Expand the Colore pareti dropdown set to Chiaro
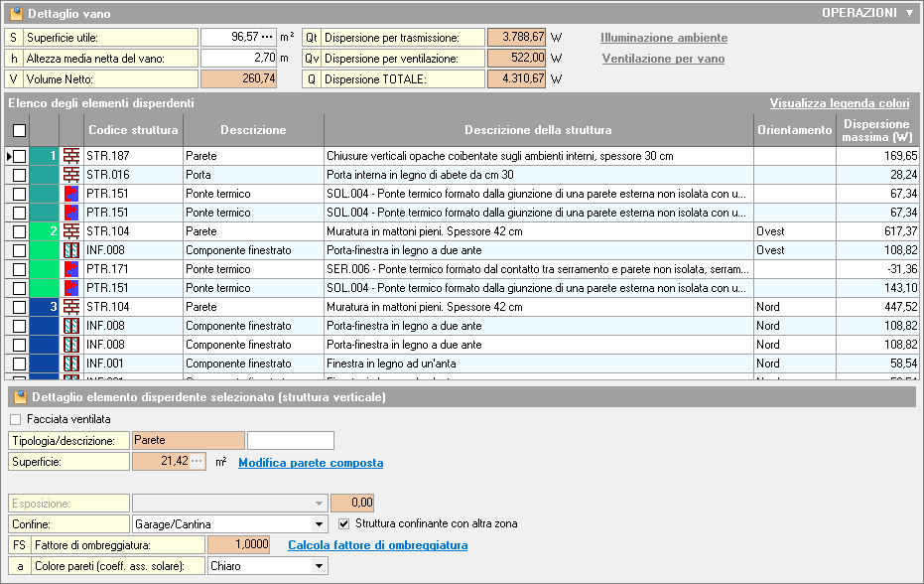The height and width of the screenshot is (584, 924). click(x=319, y=566)
